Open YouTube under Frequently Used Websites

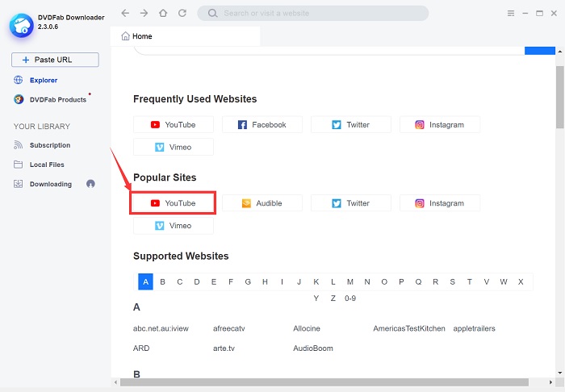point(174,124)
